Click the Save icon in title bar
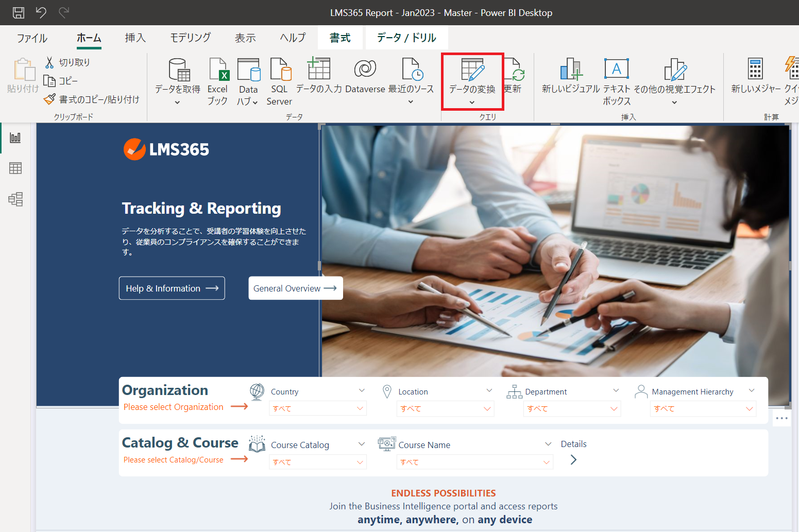Viewport: 799px width, 532px height. [x=19, y=12]
